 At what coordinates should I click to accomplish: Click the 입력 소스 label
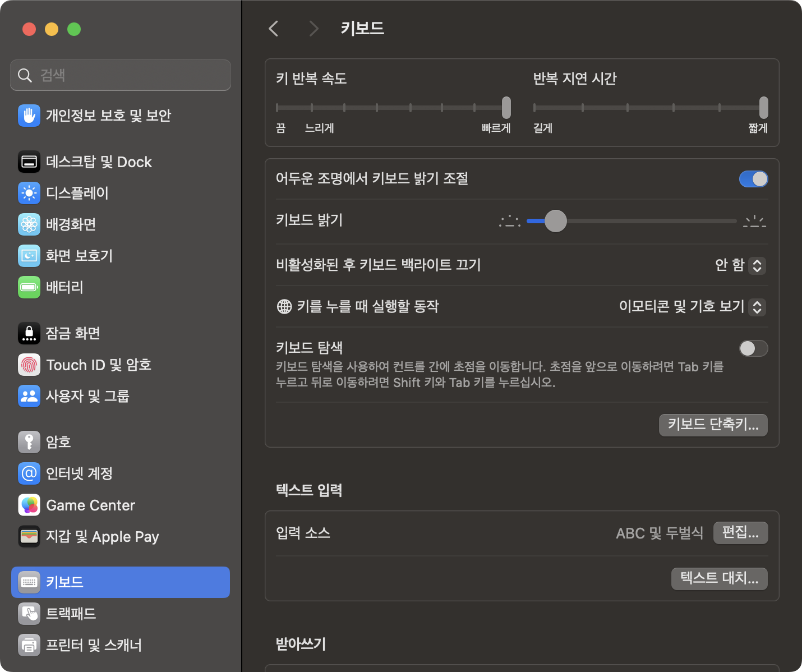click(x=303, y=533)
